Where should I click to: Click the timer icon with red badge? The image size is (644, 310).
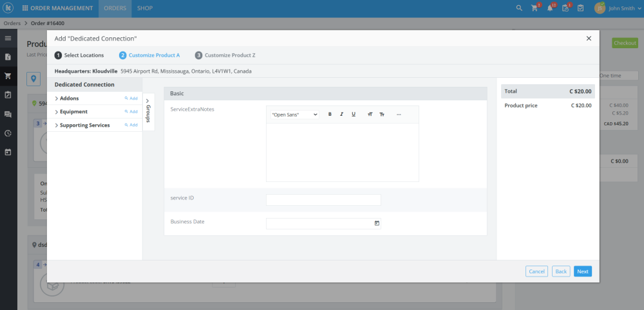[x=566, y=8]
